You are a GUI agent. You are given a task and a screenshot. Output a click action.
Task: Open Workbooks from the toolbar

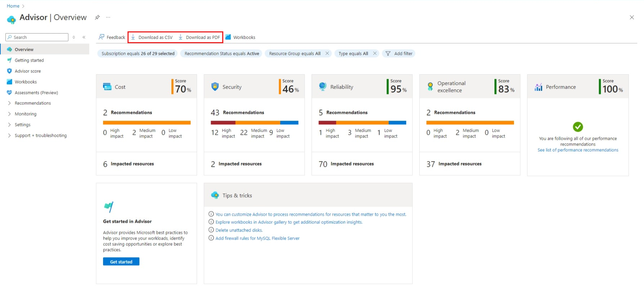[240, 37]
